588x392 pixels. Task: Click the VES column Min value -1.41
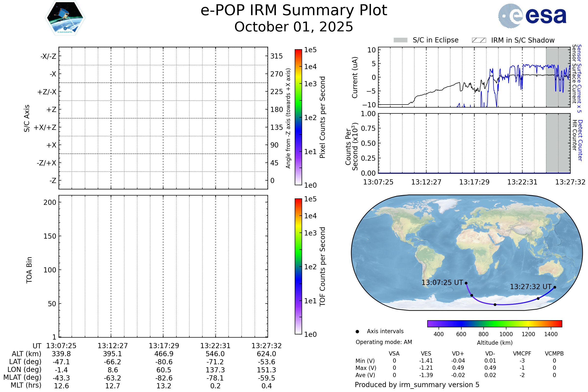click(426, 361)
